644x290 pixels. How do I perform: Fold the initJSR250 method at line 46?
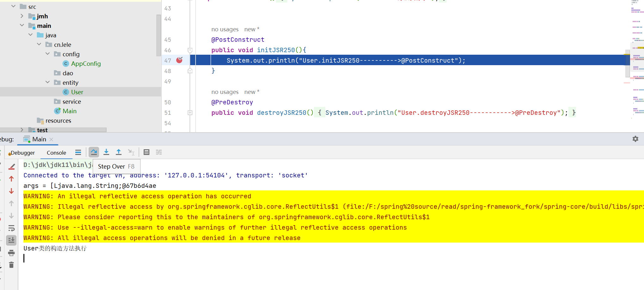point(190,50)
